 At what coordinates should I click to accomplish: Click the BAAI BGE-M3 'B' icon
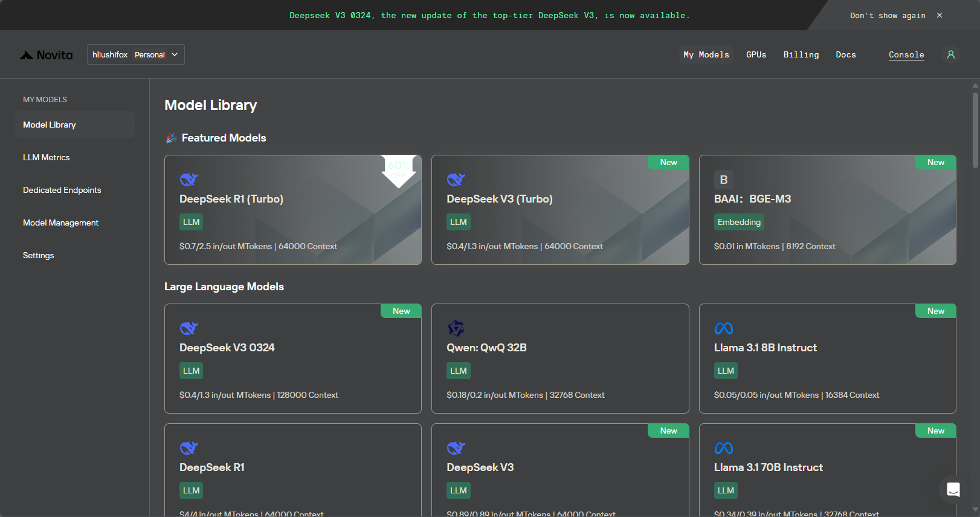[x=724, y=180]
